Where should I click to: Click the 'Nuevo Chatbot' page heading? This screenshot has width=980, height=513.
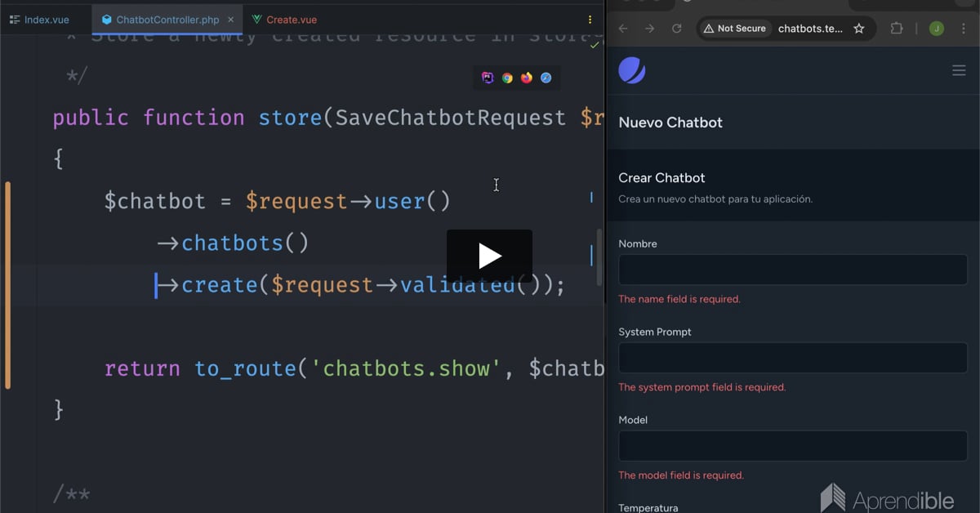(670, 123)
